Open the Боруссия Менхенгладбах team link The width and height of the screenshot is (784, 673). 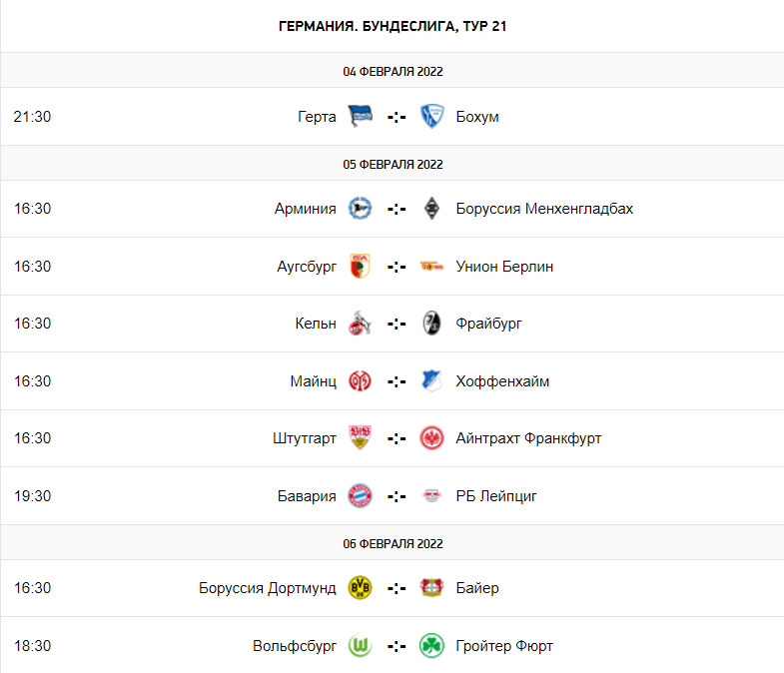pyautogui.click(x=544, y=209)
